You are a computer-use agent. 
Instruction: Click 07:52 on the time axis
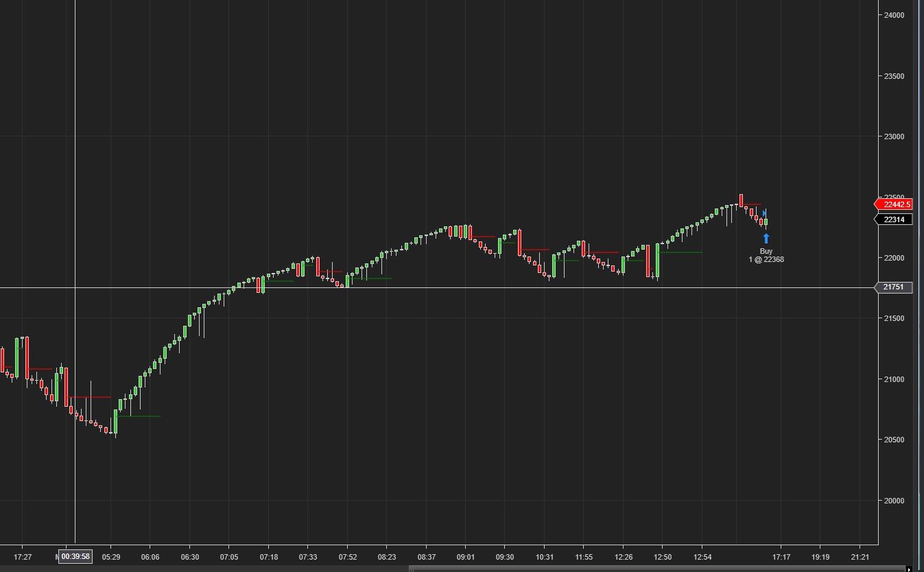tap(348, 557)
